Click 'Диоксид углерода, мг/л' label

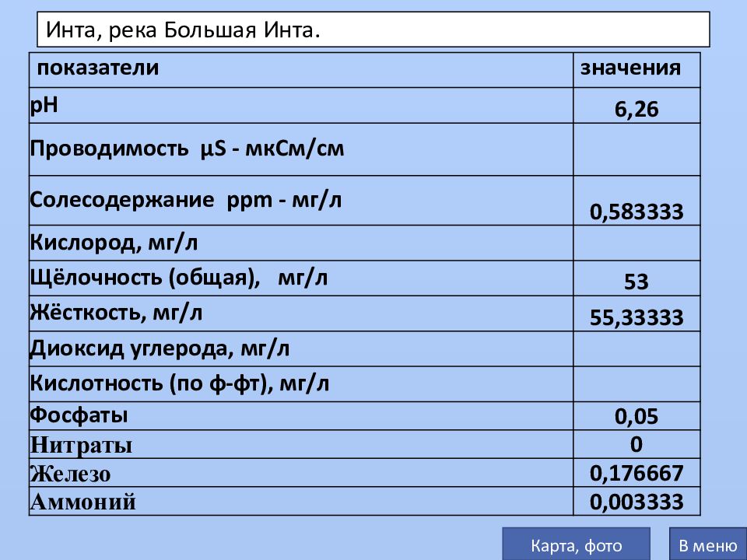click(160, 348)
